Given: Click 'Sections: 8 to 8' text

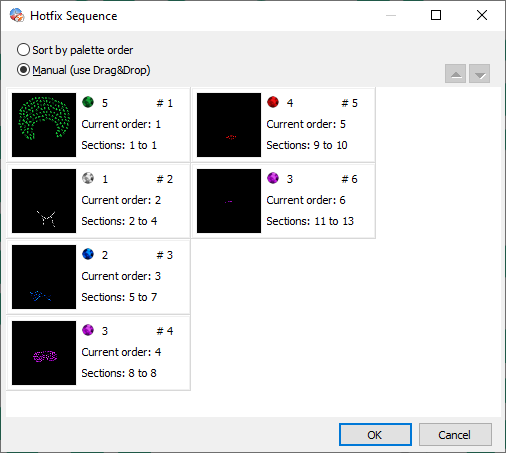Looking at the screenshot, I should [x=119, y=373].
